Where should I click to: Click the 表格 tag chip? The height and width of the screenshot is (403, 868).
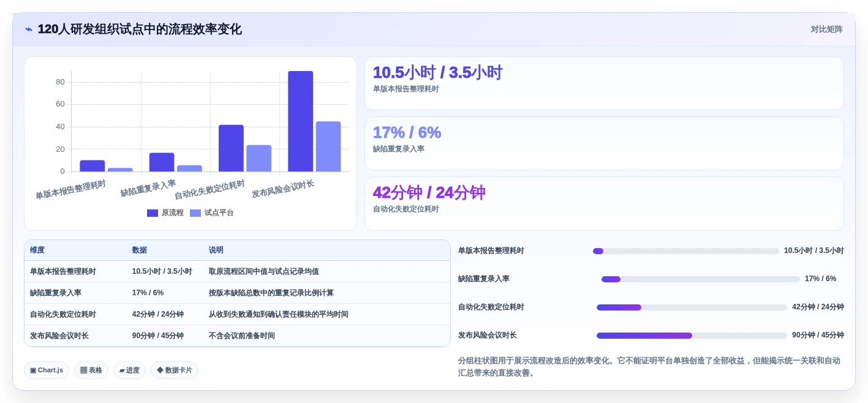(91, 370)
